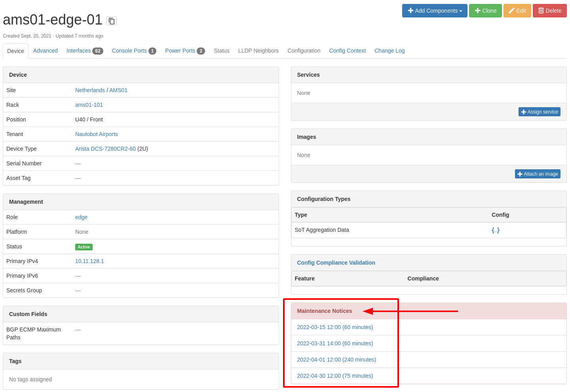
Task: Switch to the LLDP Neighbors tab
Action: 258,51
